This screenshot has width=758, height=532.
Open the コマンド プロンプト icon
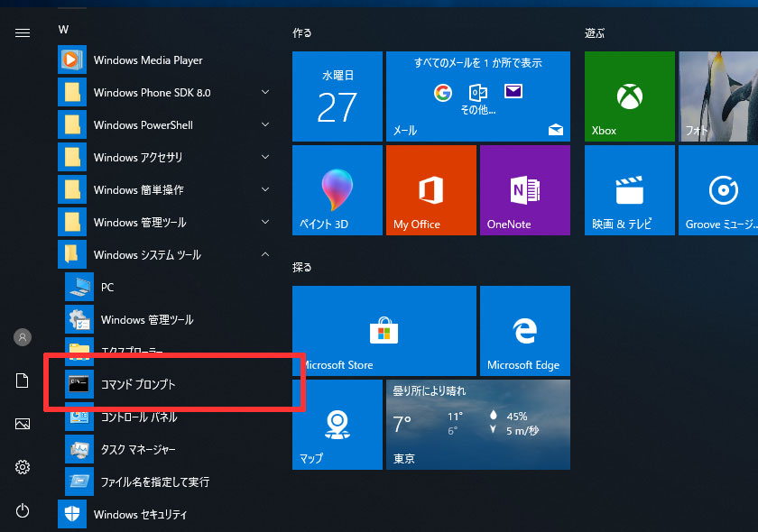[79, 384]
